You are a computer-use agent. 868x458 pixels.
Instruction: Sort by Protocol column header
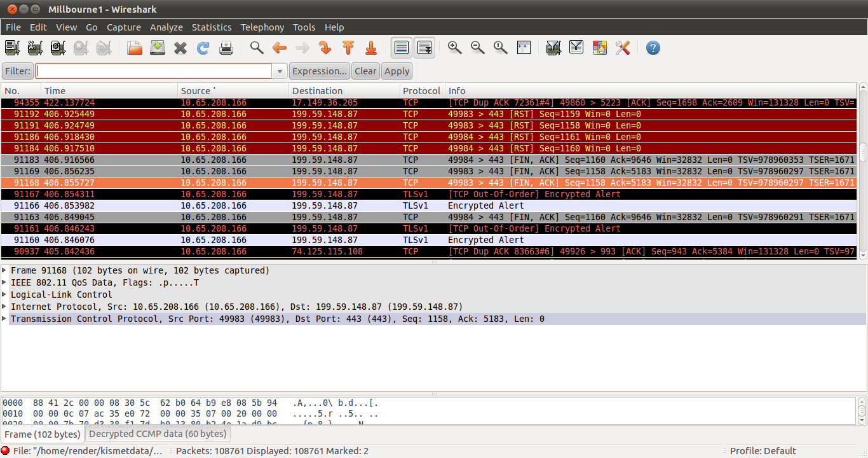(422, 91)
